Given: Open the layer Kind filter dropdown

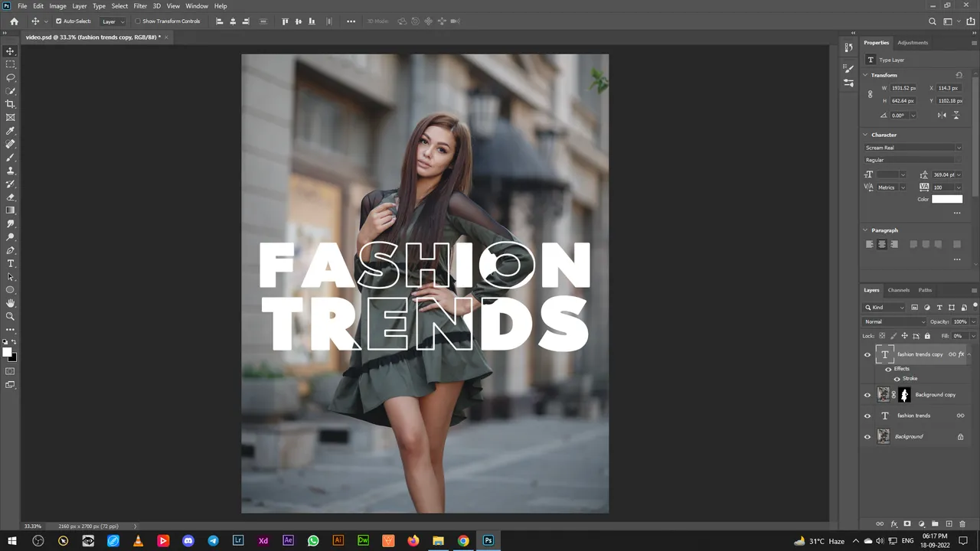Looking at the screenshot, I should click(885, 308).
